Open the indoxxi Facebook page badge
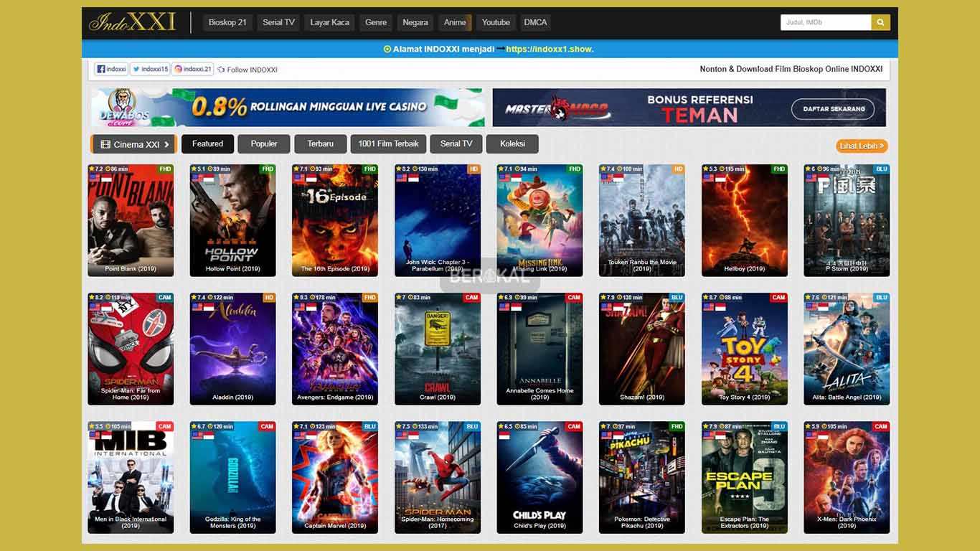The height and width of the screenshot is (551, 980). 111,69
